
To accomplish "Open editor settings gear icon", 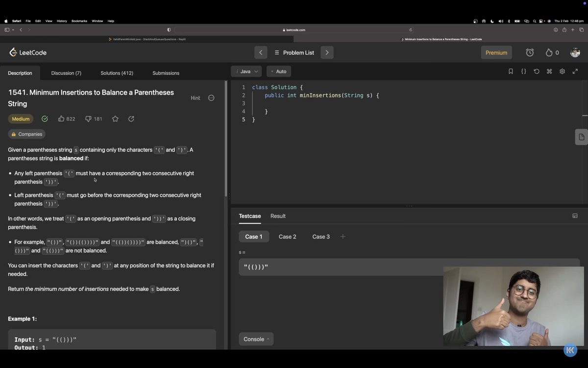I will [x=562, y=71].
